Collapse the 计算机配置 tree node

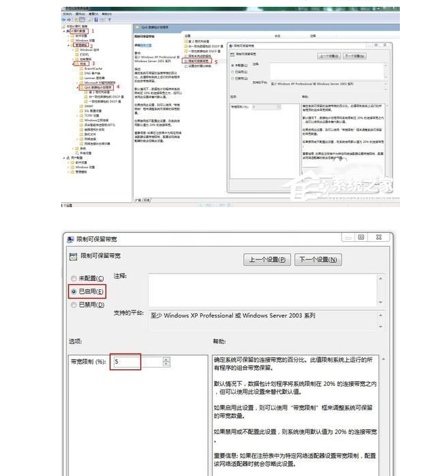coord(64,31)
